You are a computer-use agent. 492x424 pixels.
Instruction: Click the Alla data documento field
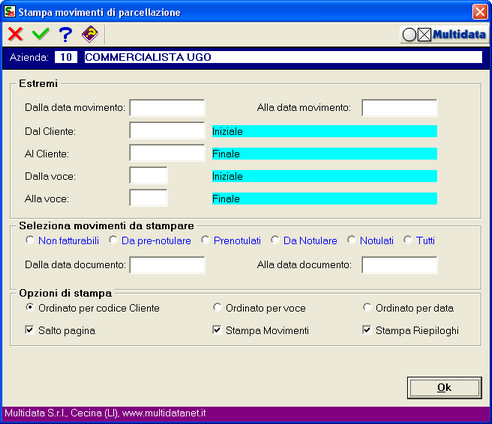[399, 265]
